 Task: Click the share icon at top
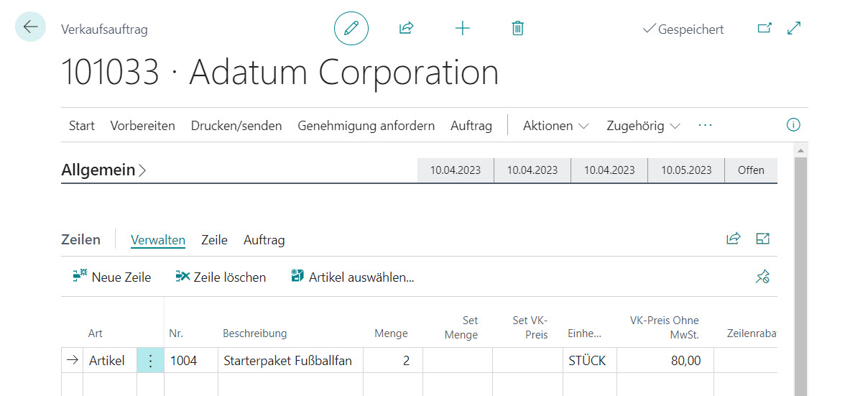tap(407, 29)
